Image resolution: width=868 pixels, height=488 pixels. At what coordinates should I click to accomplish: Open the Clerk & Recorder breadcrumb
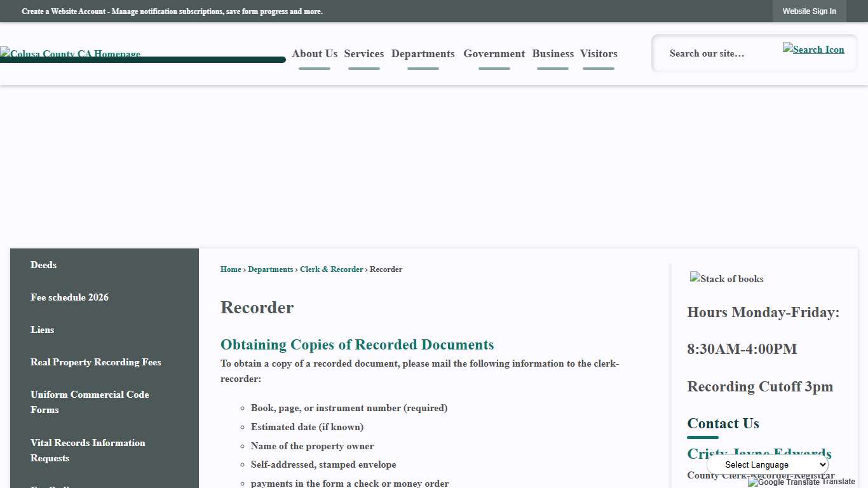click(331, 269)
